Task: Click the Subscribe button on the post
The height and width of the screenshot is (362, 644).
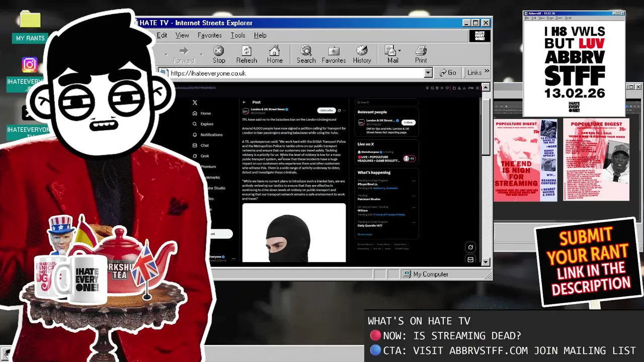Action: 327,110
